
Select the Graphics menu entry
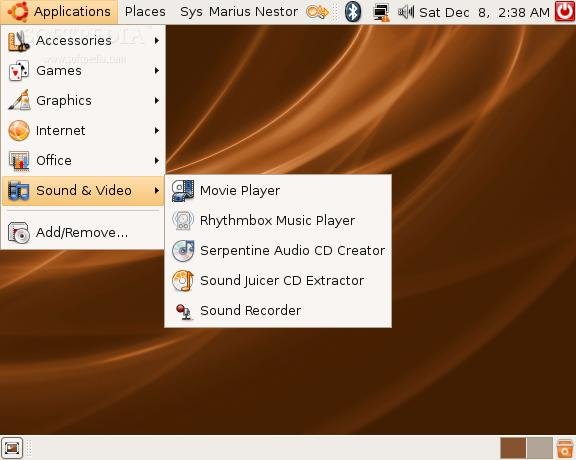[x=83, y=100]
